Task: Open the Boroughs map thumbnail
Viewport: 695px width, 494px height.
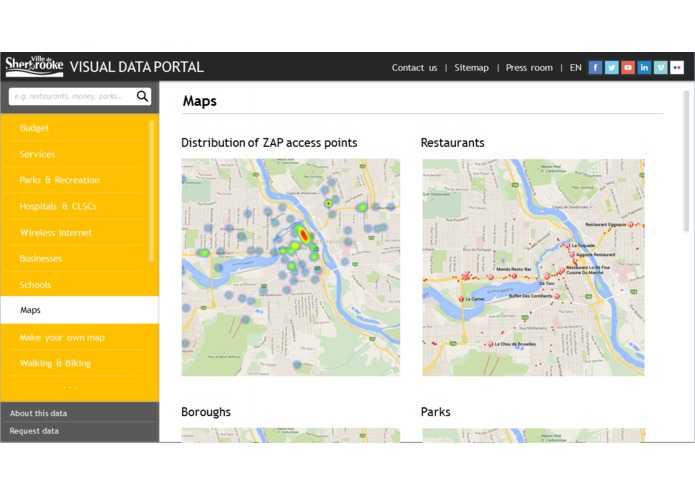Action: click(291, 435)
